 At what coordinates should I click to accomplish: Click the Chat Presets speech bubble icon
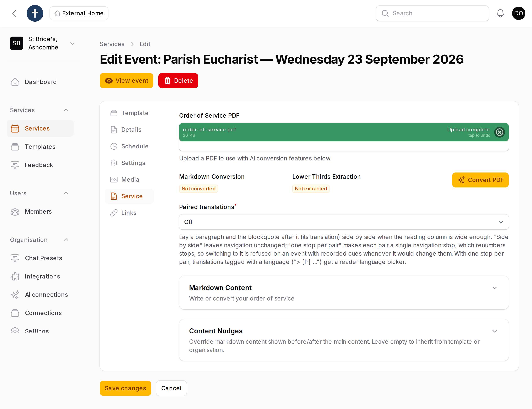click(x=15, y=258)
